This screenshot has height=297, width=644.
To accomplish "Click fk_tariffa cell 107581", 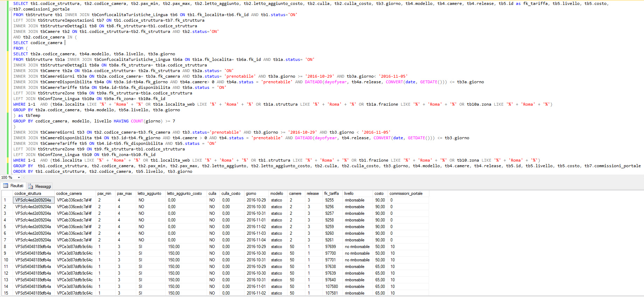I will pos(333,293).
